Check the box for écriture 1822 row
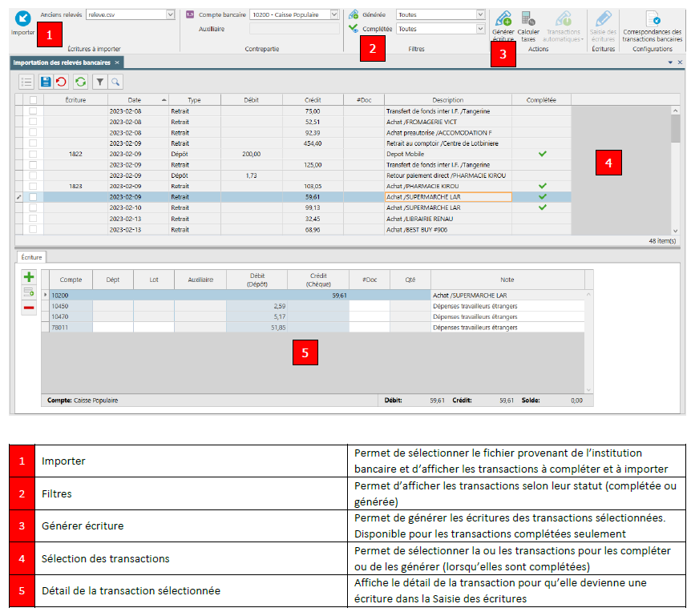This screenshot has height=616, width=695. pos(33,154)
